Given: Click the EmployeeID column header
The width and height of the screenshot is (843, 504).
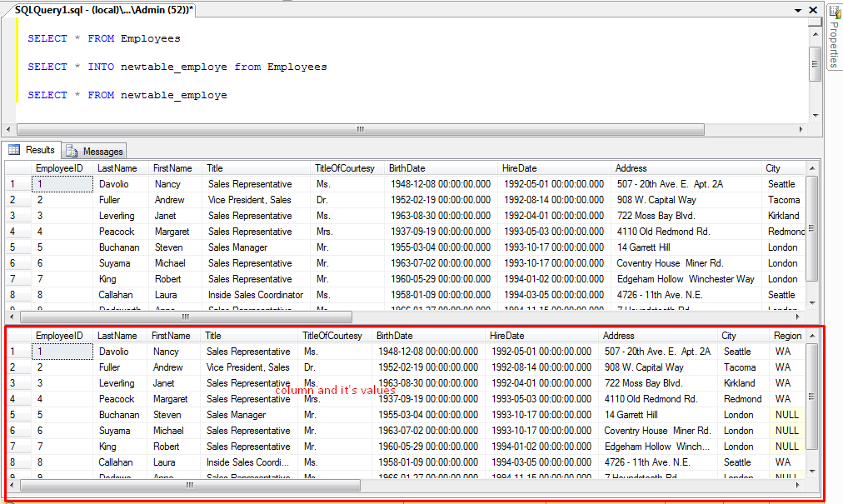Looking at the screenshot, I should pyautogui.click(x=60, y=167).
